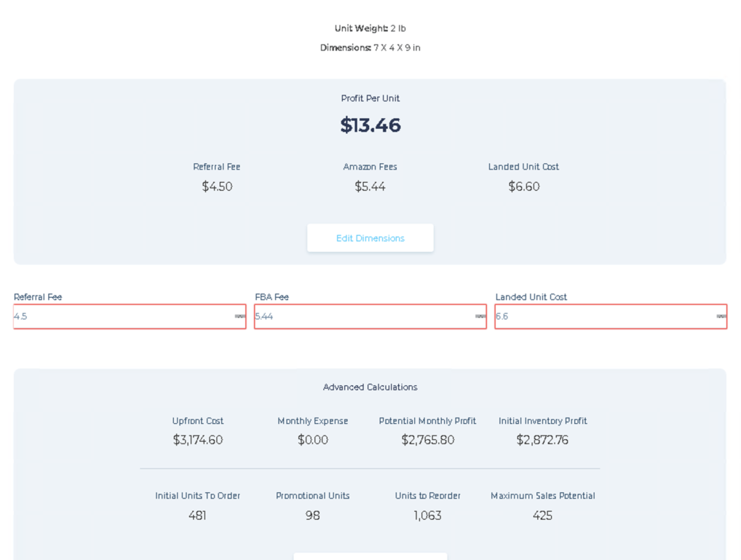Click the Initial Units To Order value 481
Screen dimensions: 741x560
(x=197, y=516)
